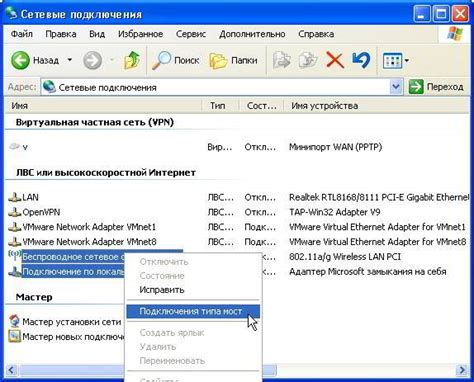Sort by Тип column header
This screenshot has width=474, height=382.
[220, 106]
